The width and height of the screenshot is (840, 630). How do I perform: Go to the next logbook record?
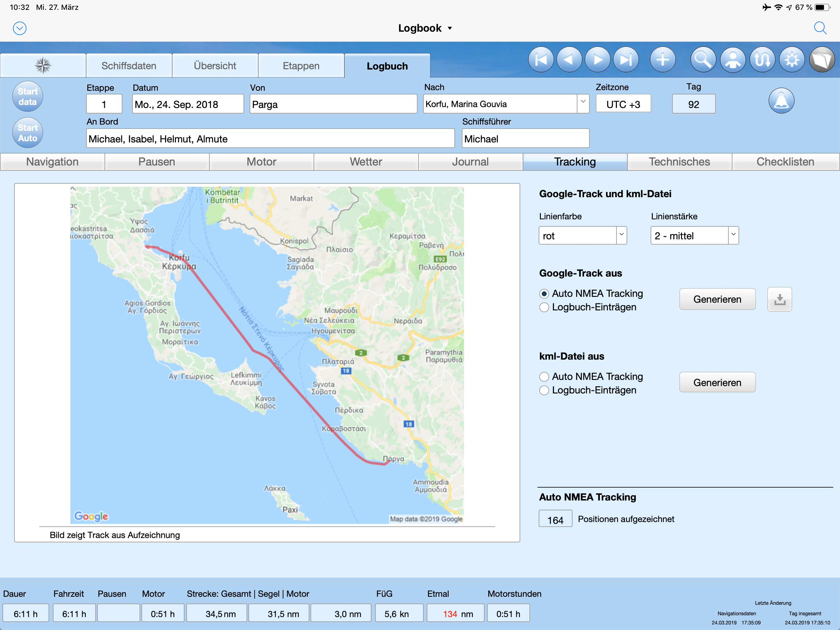(598, 60)
